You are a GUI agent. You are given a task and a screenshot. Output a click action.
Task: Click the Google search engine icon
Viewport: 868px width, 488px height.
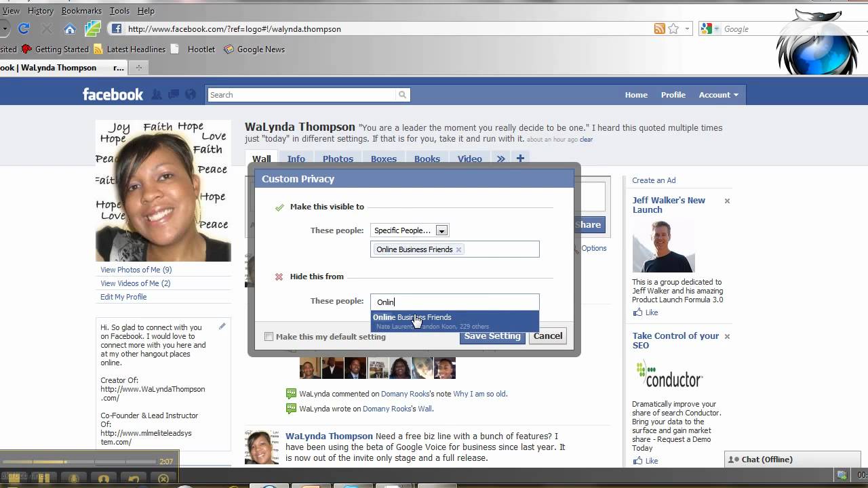coord(707,28)
